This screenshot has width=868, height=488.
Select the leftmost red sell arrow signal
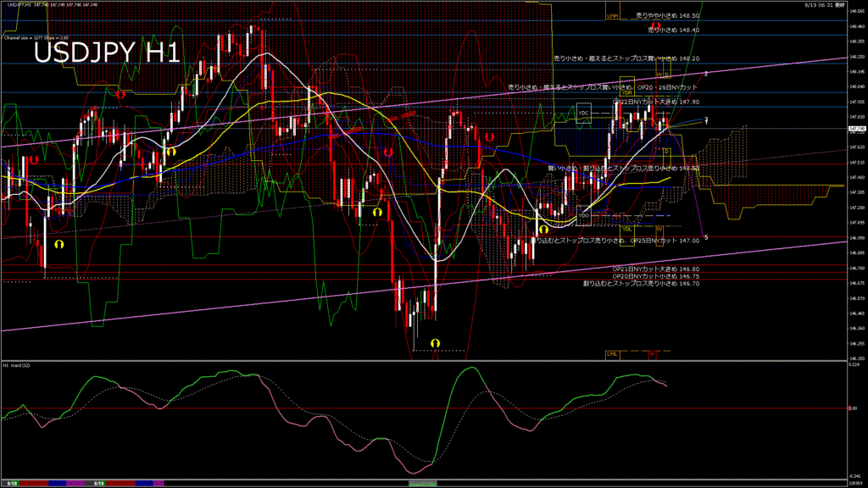34,158
